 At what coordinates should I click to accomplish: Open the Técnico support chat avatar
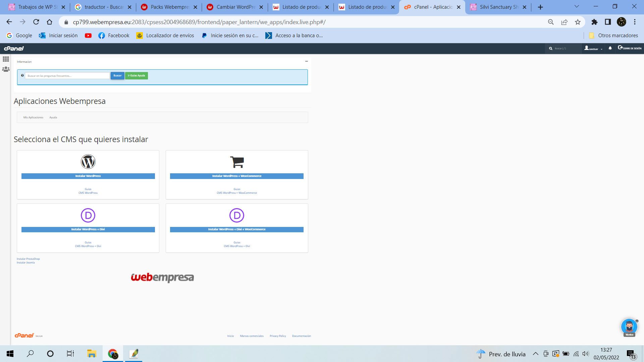(x=629, y=327)
